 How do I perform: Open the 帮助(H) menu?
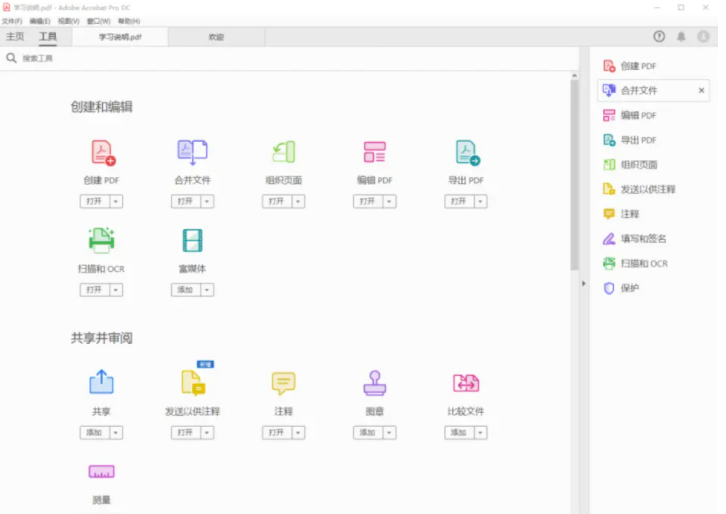point(129,21)
